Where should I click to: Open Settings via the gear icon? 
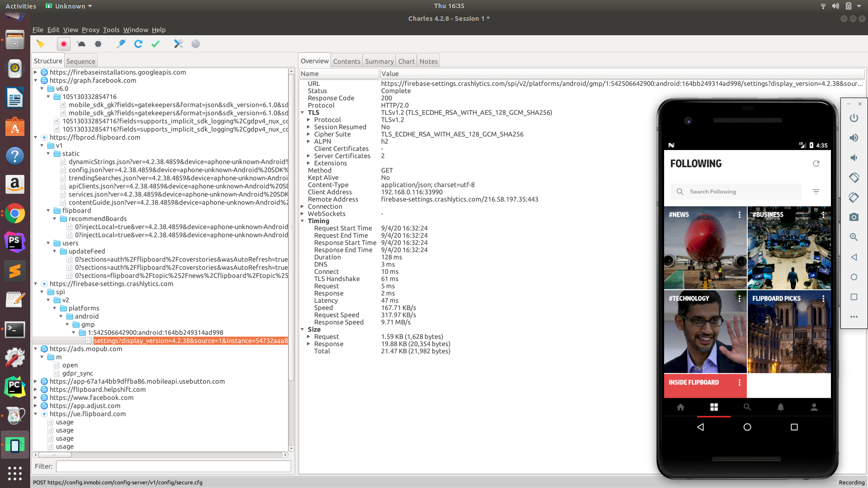tap(196, 44)
